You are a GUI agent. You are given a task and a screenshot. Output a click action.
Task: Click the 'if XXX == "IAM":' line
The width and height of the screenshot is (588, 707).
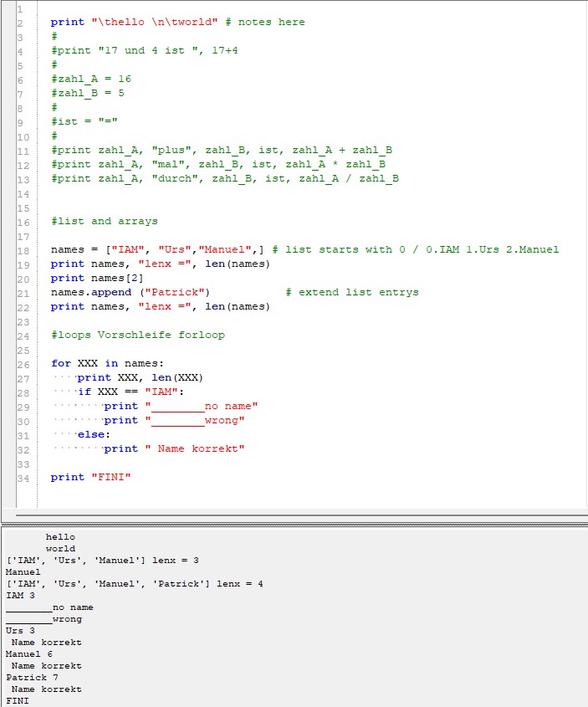(x=130, y=392)
